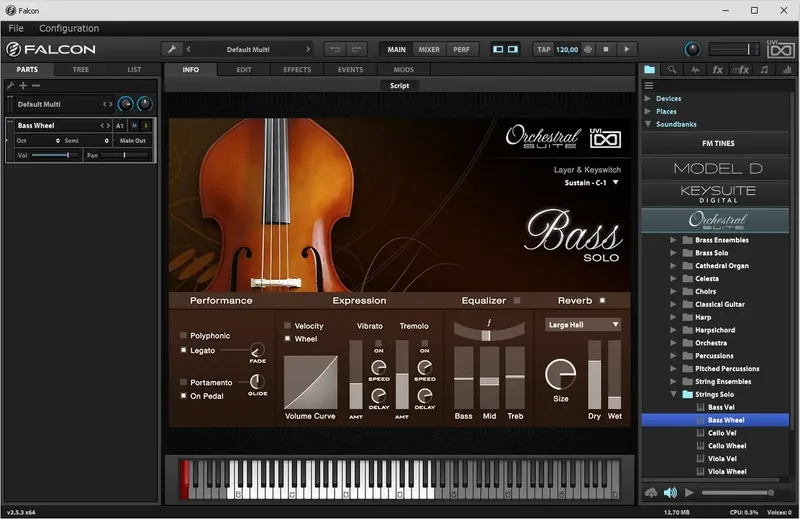Image resolution: width=800 pixels, height=519 pixels.
Task: Expand the Devices tree node
Action: [x=647, y=98]
